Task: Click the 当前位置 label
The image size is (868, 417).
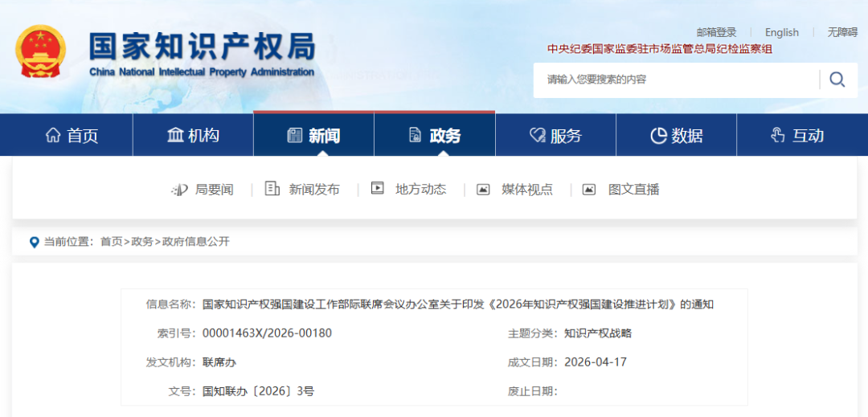Action: click(x=68, y=242)
